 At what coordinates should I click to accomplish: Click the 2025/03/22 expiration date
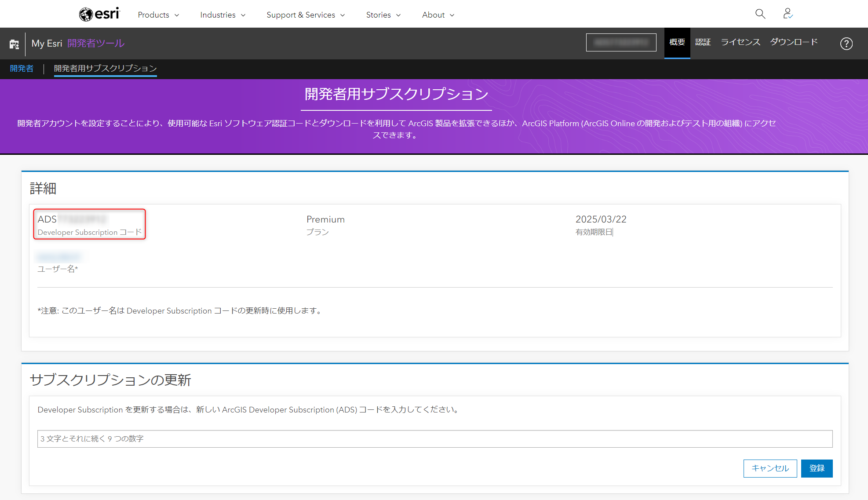click(x=601, y=219)
